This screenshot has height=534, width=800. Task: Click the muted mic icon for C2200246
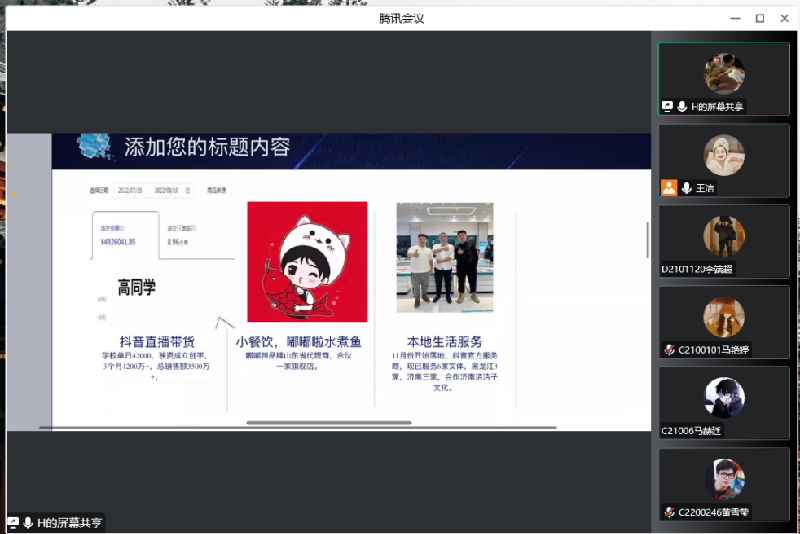(669, 512)
